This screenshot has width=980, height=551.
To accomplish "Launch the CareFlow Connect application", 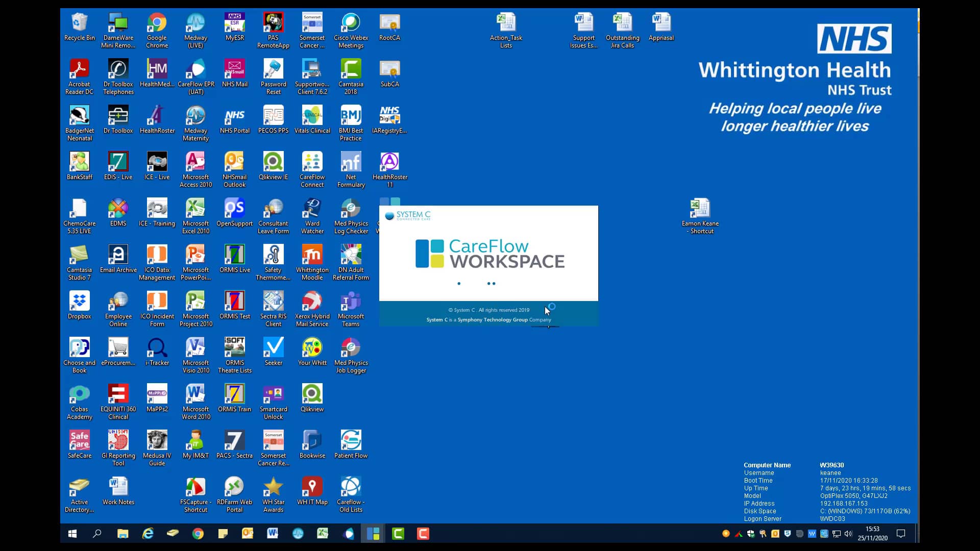I will pyautogui.click(x=312, y=162).
